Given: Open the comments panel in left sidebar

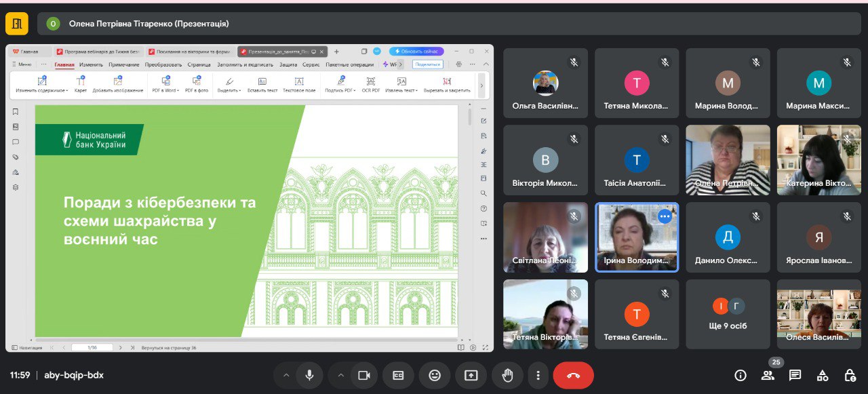Looking at the screenshot, I should point(16,142).
